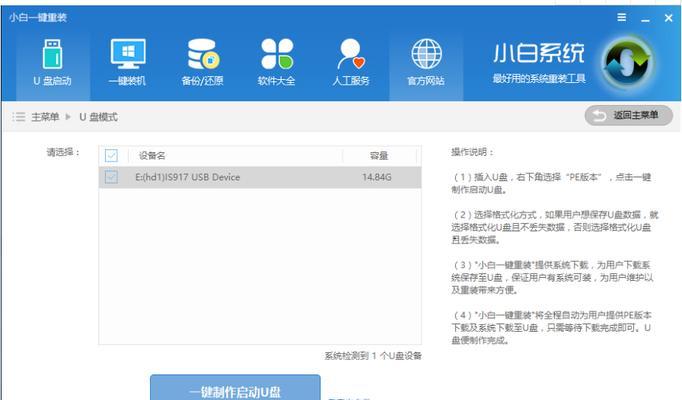Minimize the 小白一键重装 window
This screenshot has height=400, width=682.
pyautogui.click(x=645, y=18)
